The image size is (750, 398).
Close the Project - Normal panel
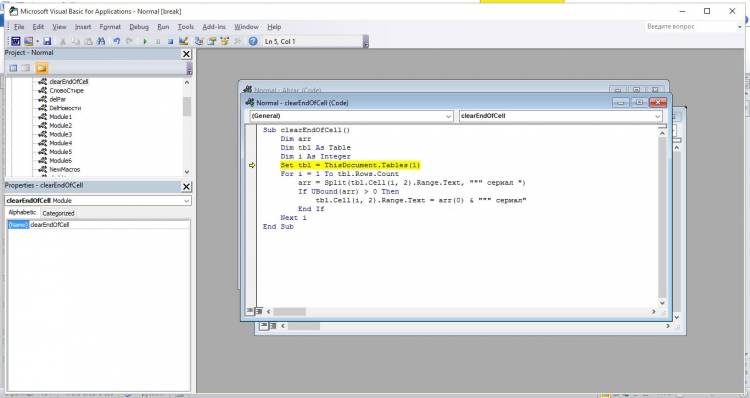[x=187, y=54]
